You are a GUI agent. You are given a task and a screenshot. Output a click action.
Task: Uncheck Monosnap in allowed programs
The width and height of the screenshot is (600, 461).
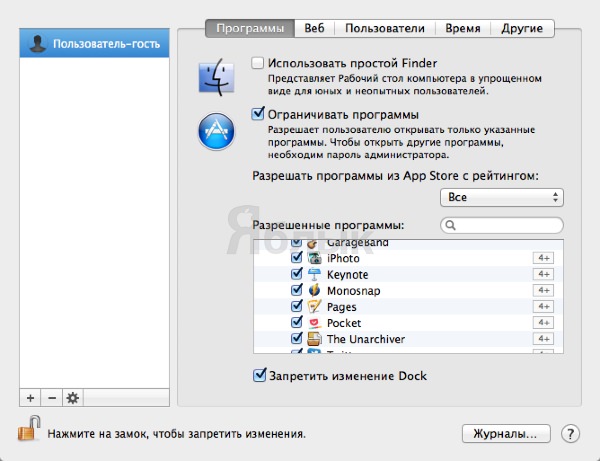[x=297, y=290]
